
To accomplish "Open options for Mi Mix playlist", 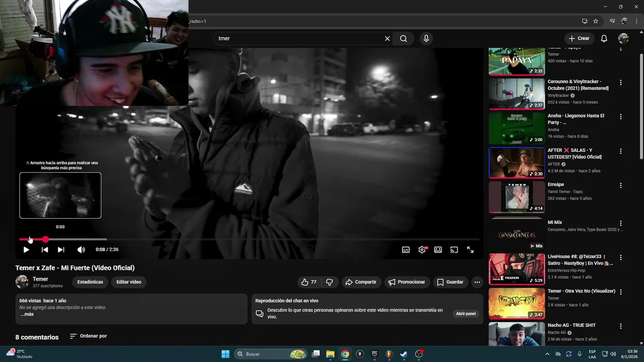I will tap(621, 223).
